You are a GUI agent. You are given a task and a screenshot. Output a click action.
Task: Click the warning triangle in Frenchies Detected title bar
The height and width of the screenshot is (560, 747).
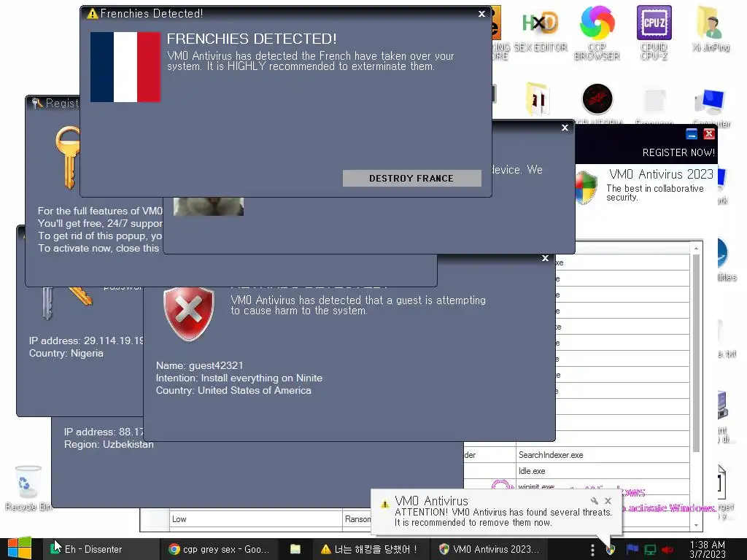click(x=93, y=14)
